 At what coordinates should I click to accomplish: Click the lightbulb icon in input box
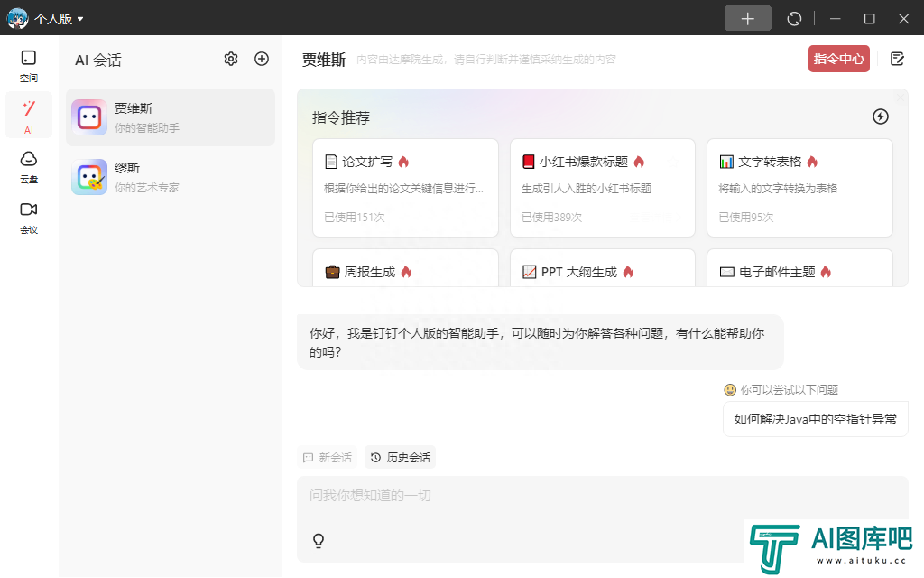[319, 541]
